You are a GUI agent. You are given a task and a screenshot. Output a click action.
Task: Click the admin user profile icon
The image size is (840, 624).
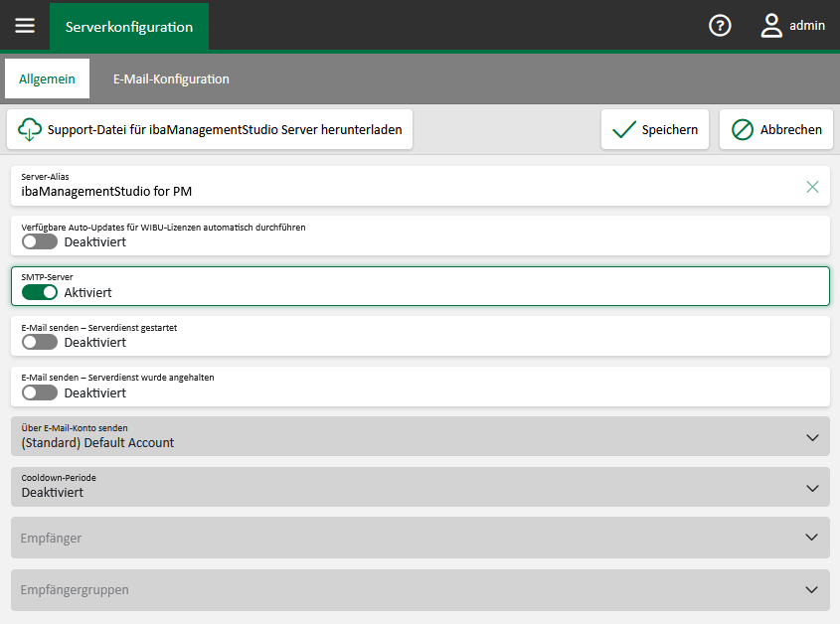(x=770, y=25)
